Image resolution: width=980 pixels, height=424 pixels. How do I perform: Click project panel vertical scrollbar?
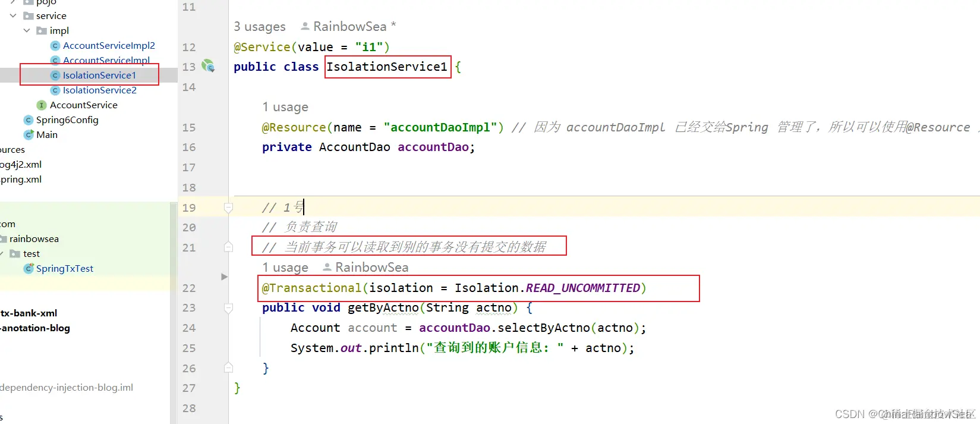(x=174, y=312)
